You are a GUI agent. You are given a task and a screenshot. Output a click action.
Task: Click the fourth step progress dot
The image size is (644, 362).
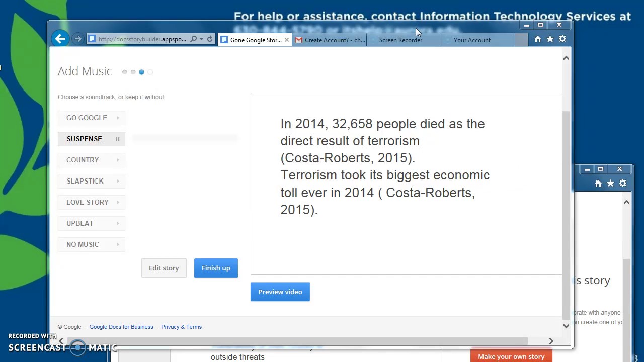tap(150, 72)
